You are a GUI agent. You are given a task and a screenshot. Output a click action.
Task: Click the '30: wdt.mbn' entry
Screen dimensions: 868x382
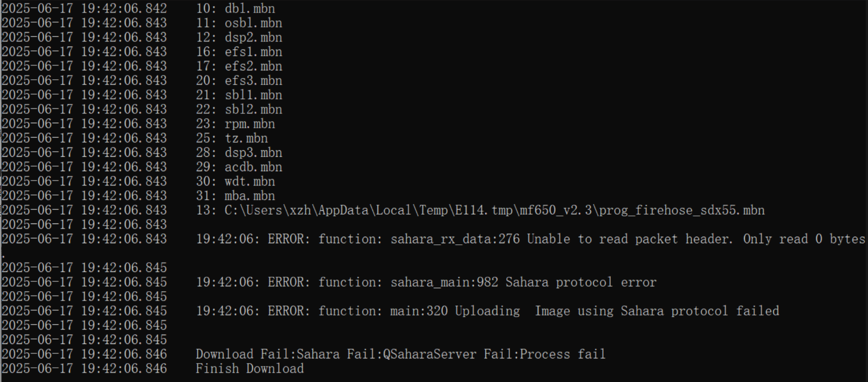[x=236, y=181]
